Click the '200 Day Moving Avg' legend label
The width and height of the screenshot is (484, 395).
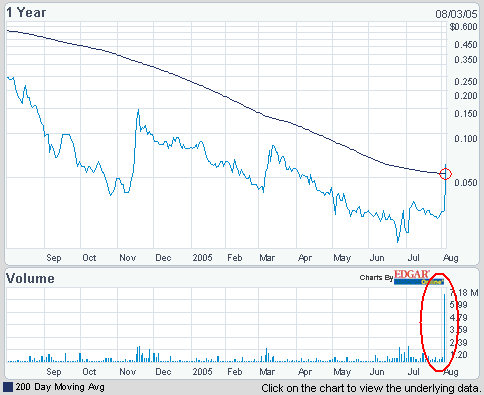point(60,387)
